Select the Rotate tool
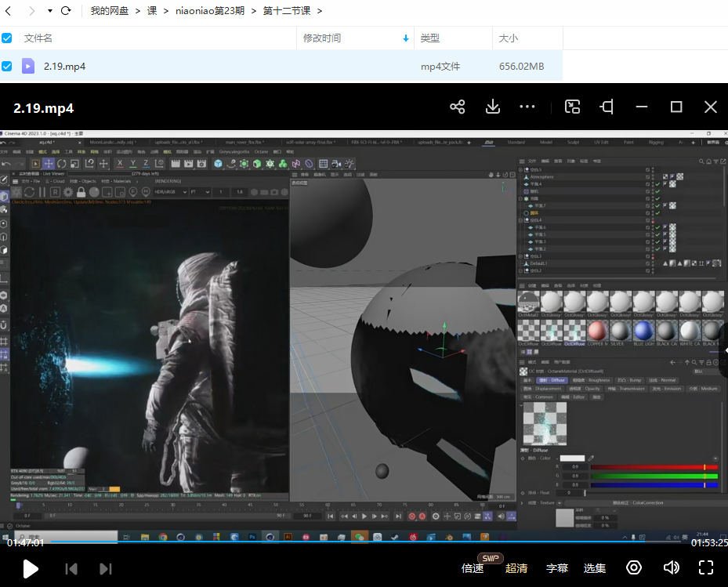 click(x=61, y=162)
